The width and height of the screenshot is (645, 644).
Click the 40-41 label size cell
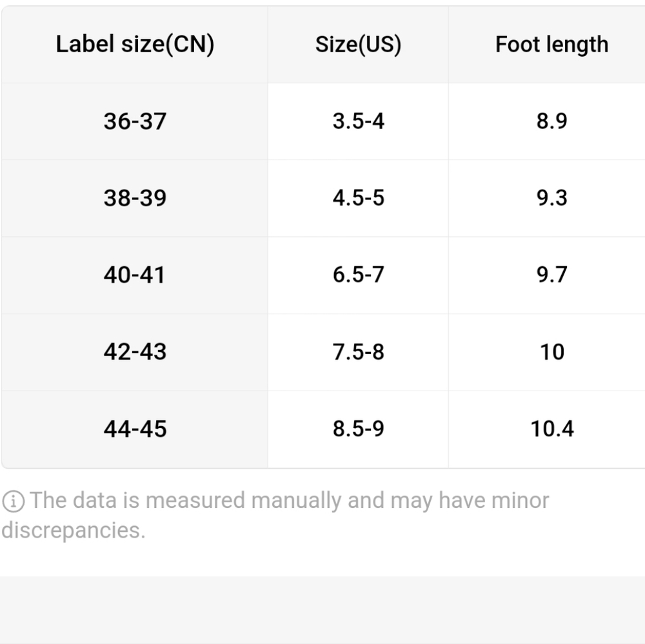click(135, 275)
